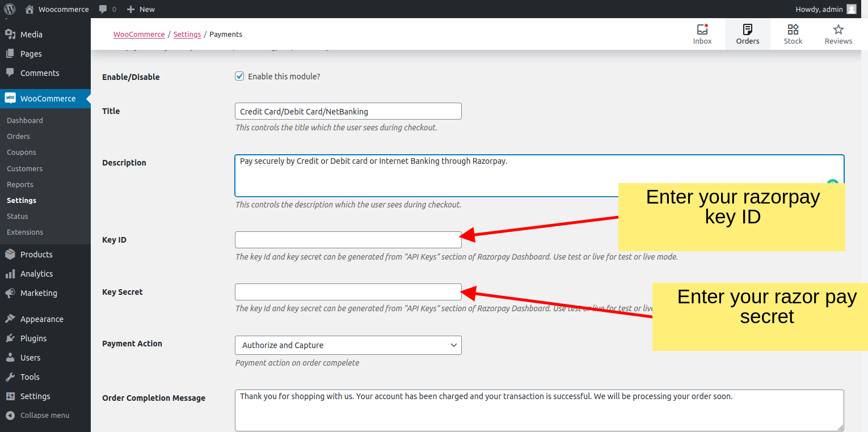Click the Title text field

(x=348, y=111)
